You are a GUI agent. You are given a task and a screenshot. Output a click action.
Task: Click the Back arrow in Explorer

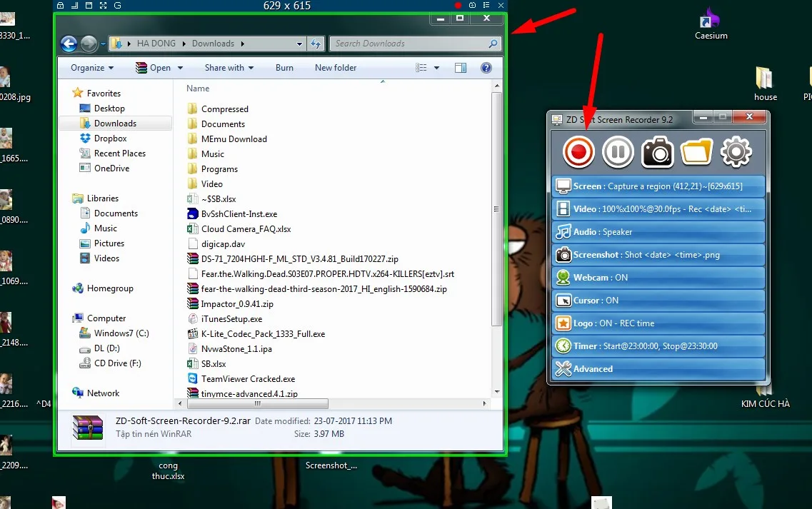(69, 44)
